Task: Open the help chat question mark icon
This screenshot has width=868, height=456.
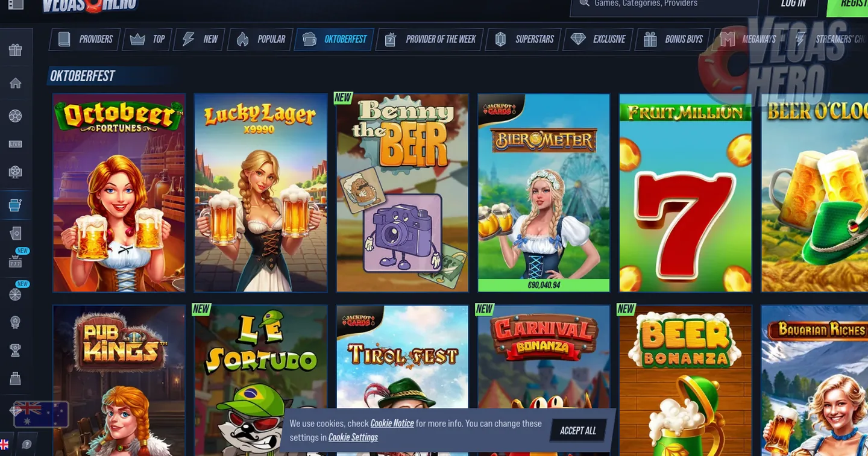Action: [x=27, y=445]
